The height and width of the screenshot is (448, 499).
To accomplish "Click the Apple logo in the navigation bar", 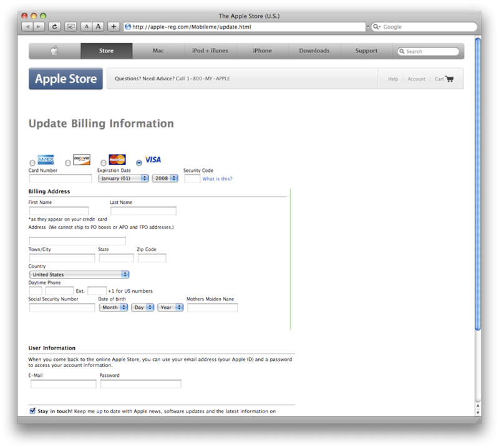I will (55, 50).
